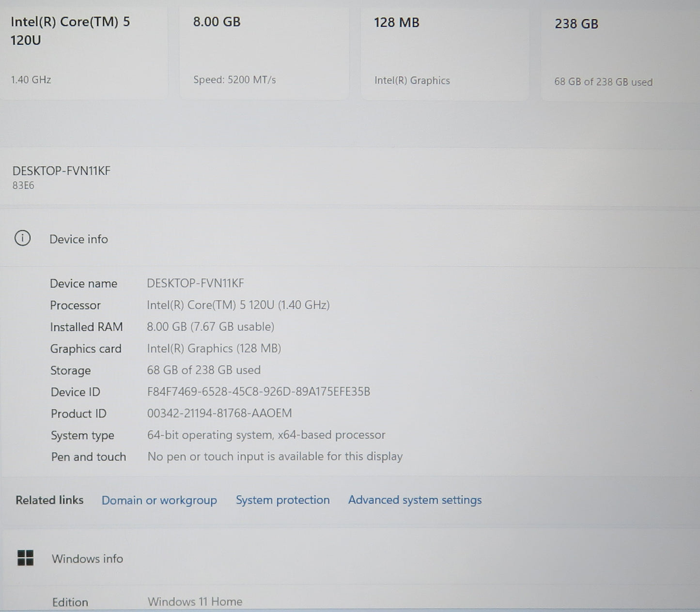The height and width of the screenshot is (612, 700).
Task: Open Advanced system settings link
Action: [x=415, y=500]
